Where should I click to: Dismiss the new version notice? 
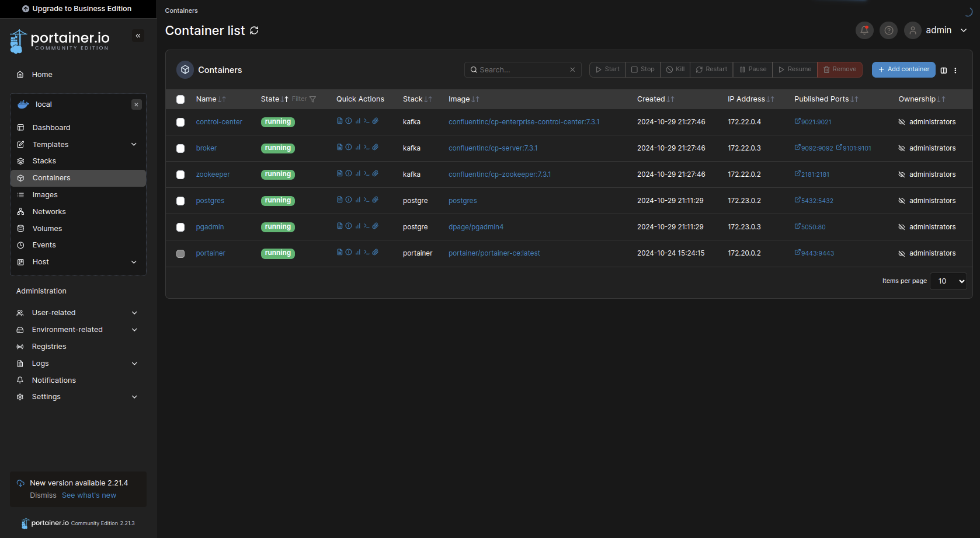point(43,495)
